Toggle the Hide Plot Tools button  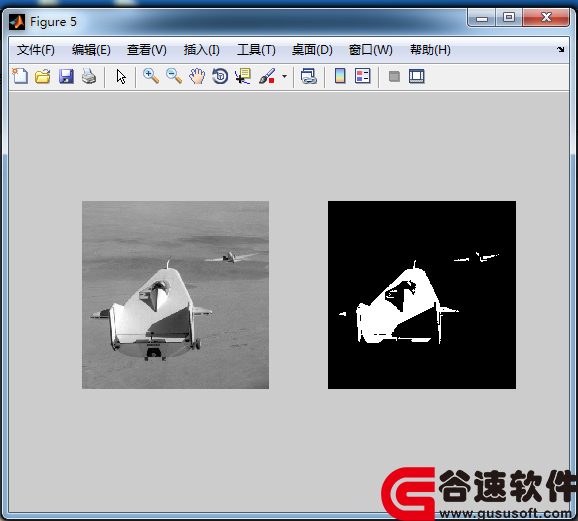pyautogui.click(x=394, y=77)
